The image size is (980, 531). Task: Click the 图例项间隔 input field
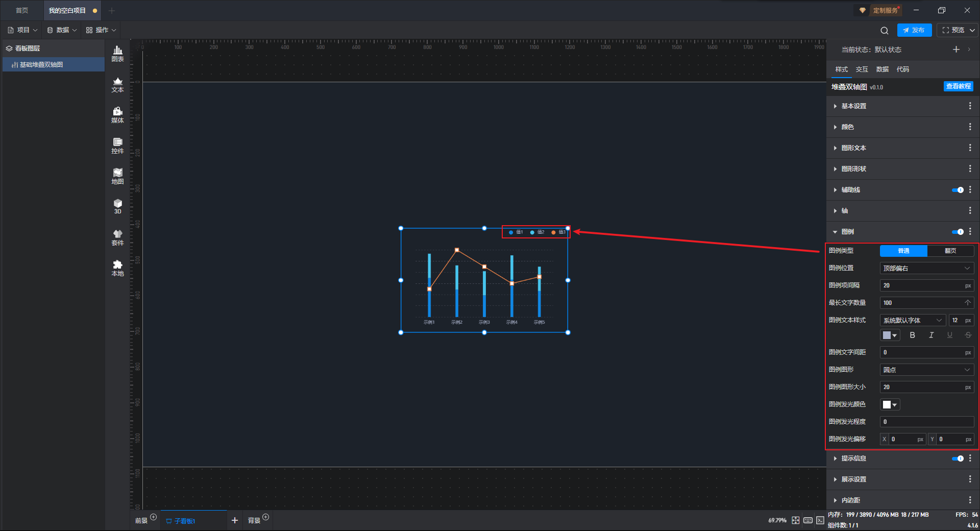tap(927, 285)
